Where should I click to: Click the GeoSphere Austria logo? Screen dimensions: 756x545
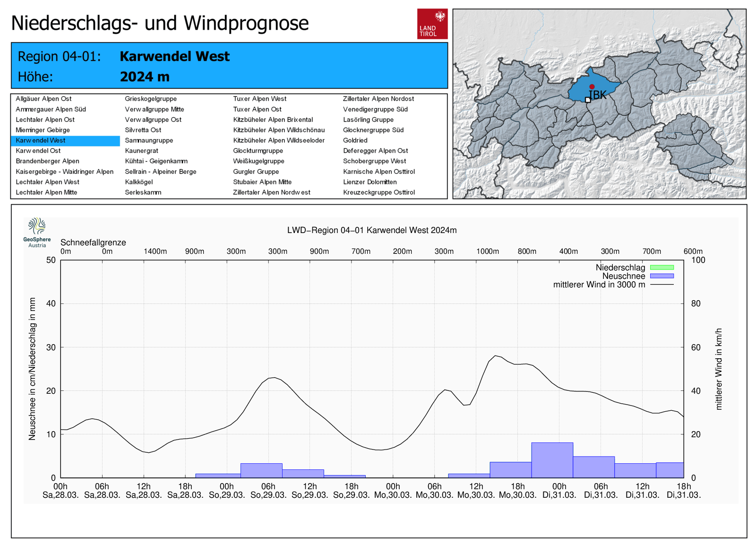point(37,233)
